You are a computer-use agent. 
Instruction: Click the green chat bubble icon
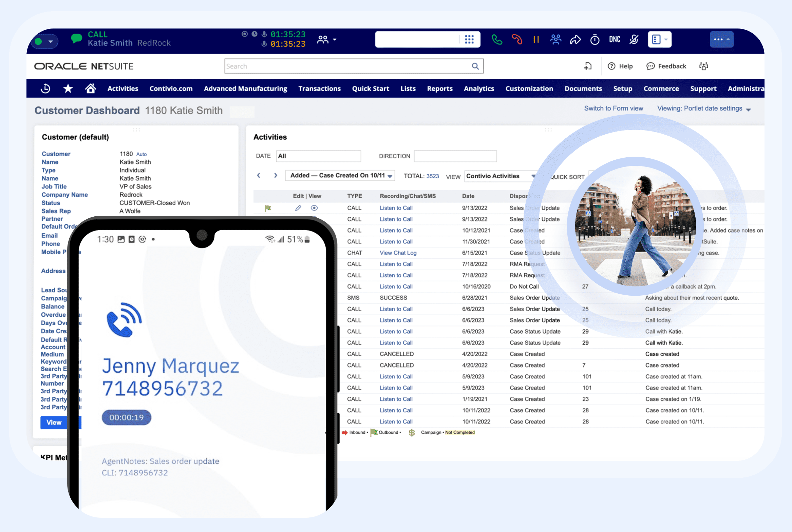point(76,38)
